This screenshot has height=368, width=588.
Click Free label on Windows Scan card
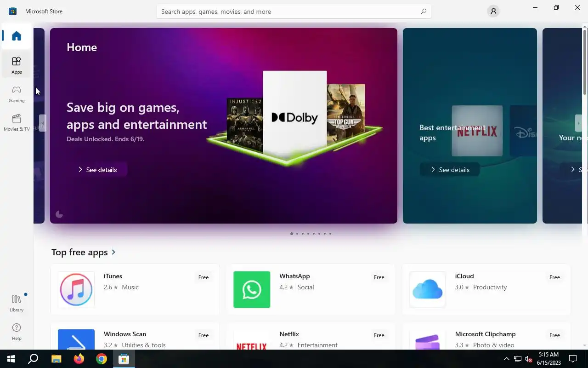tap(204, 335)
